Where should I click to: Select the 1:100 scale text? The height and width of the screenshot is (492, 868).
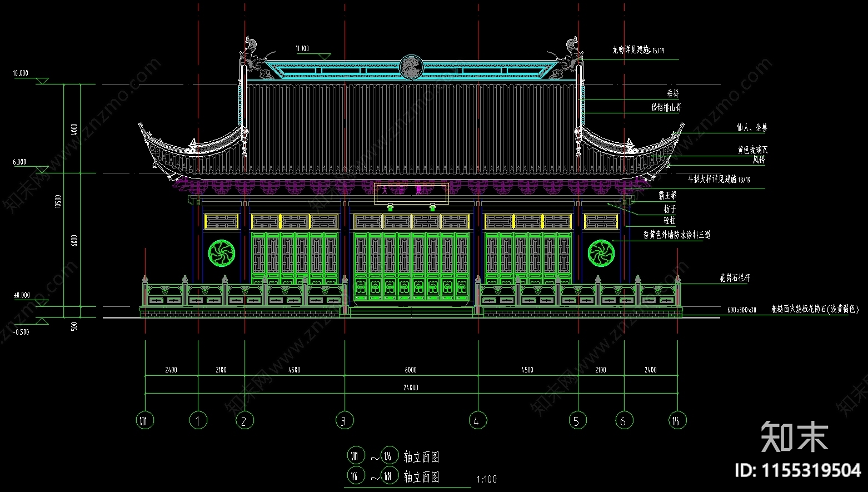tap(487, 479)
